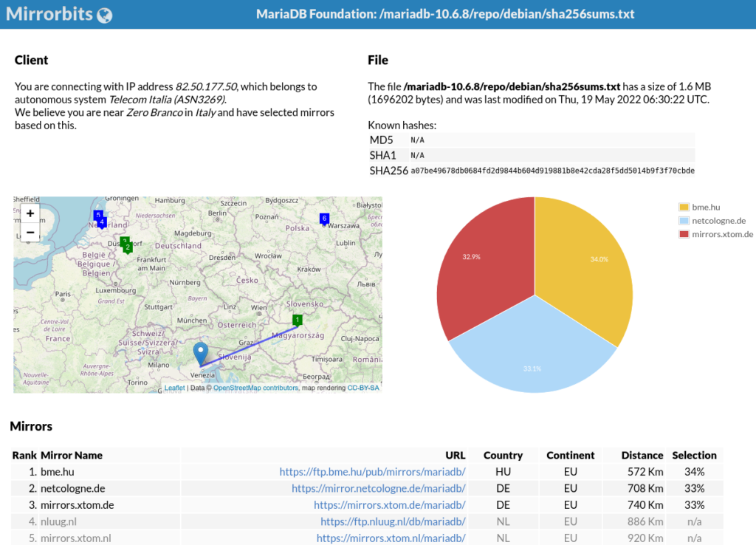Click the blue client location pin near Venezia
This screenshot has height=545, width=756.
coord(201,354)
